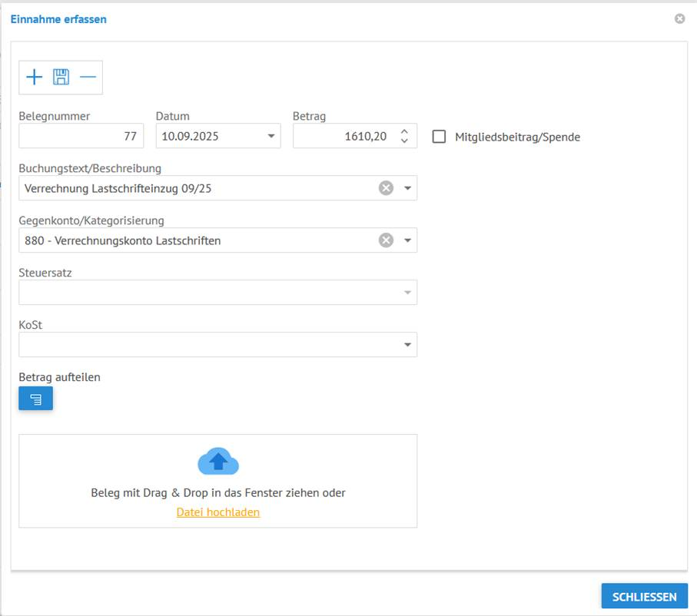Click the minus icon to delete entry
The image size is (697, 616).
(88, 77)
